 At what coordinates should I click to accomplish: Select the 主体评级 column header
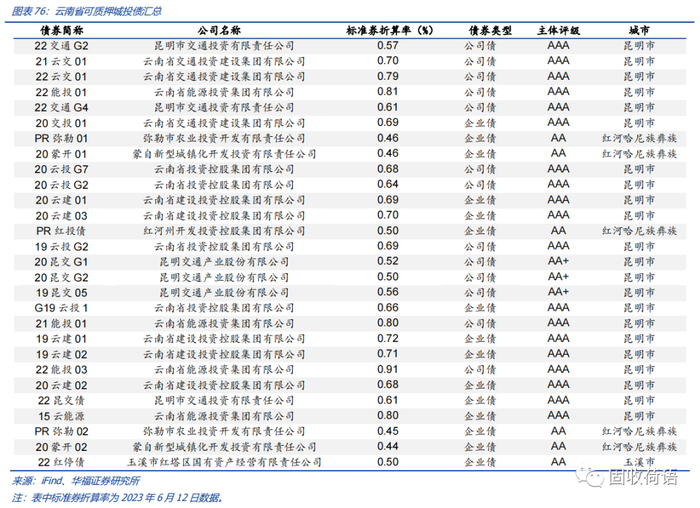coord(558,30)
